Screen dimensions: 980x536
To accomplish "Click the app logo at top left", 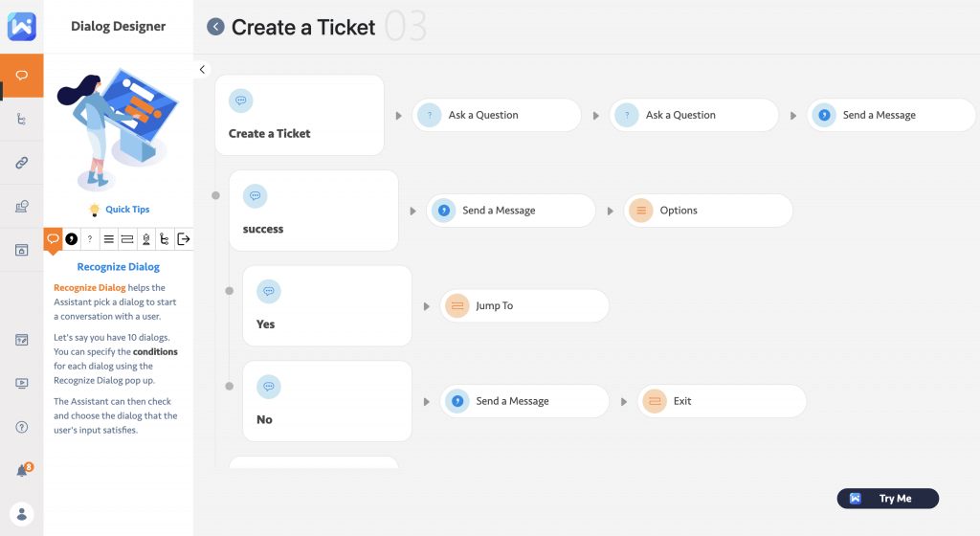I will (22, 26).
